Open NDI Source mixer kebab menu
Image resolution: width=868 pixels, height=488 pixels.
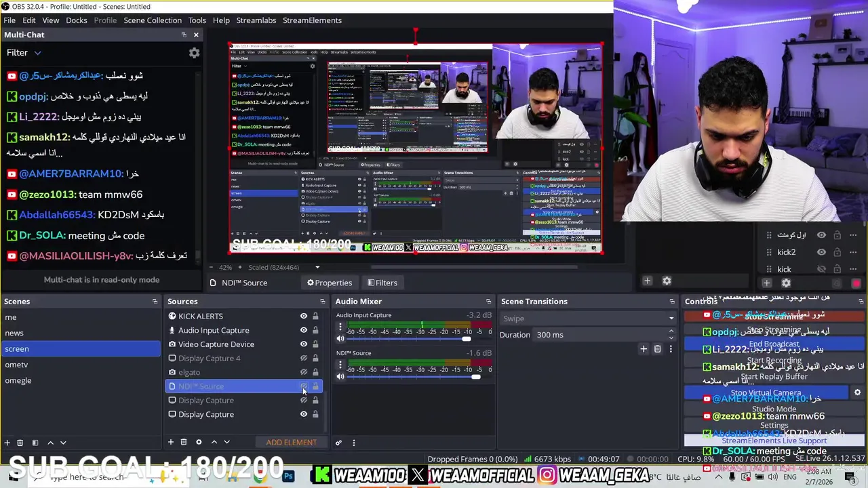click(x=340, y=365)
